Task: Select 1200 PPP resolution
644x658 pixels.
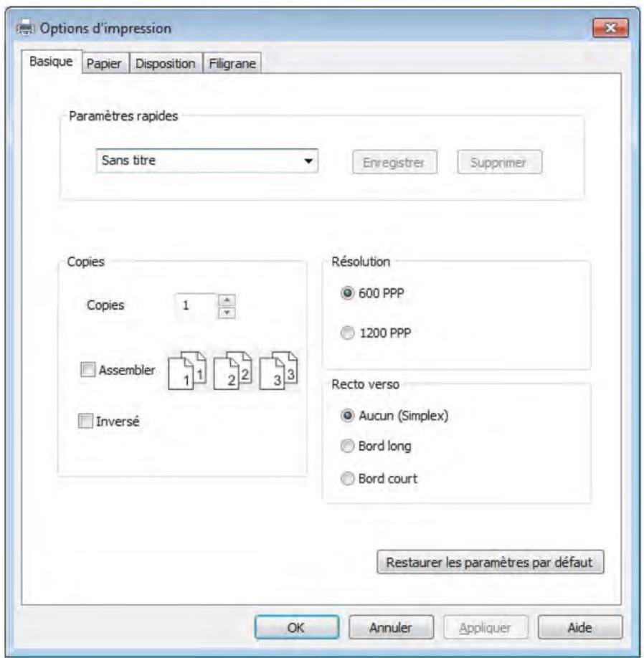Action: (x=348, y=332)
